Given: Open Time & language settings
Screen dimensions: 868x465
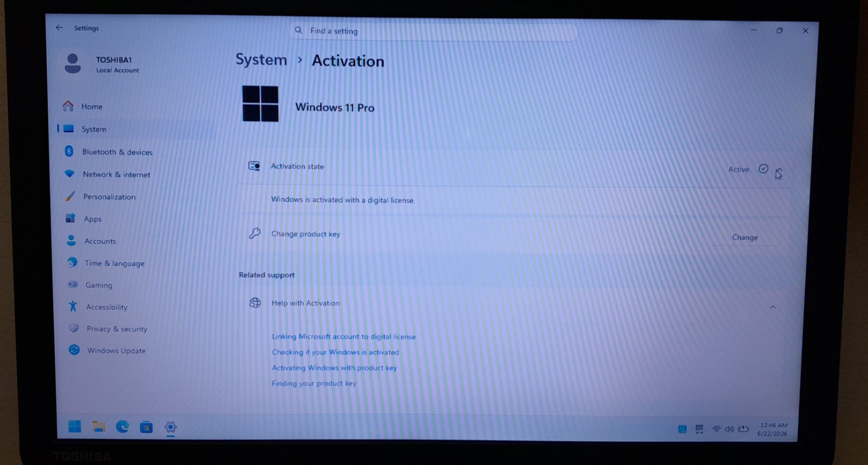Looking at the screenshot, I should (114, 263).
